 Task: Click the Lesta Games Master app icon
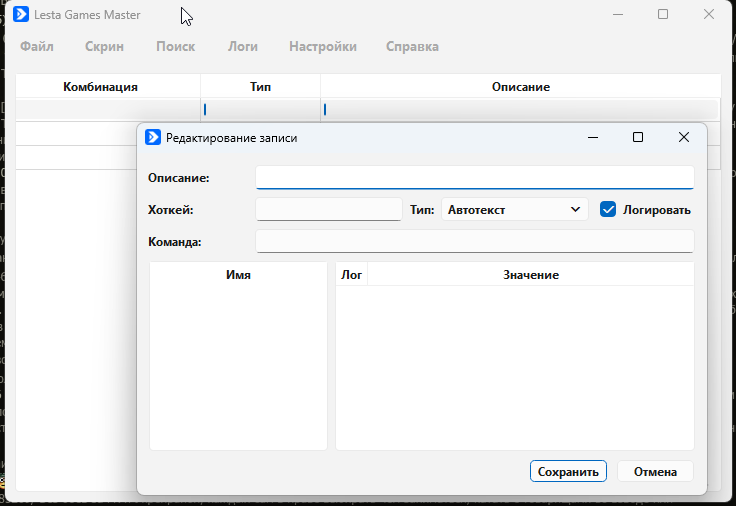coord(21,15)
